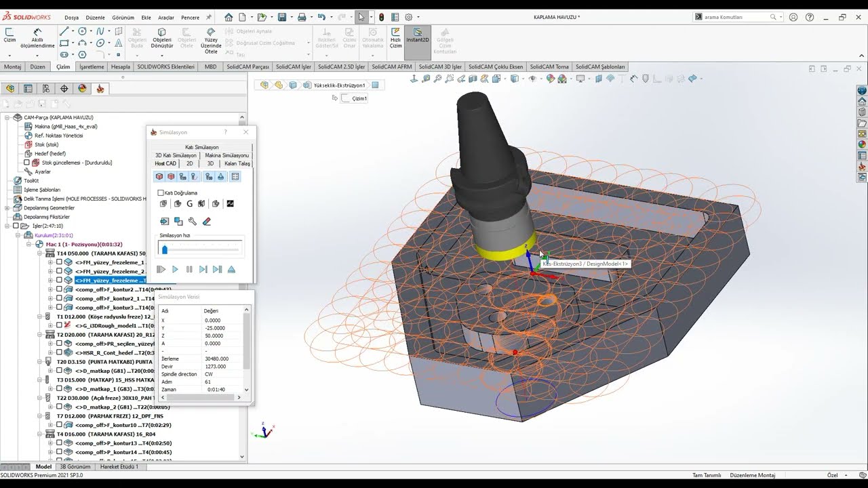Screen dimensions: 868x488
Task: Collapse the T4 D16.000 tool node
Action: [40, 434]
